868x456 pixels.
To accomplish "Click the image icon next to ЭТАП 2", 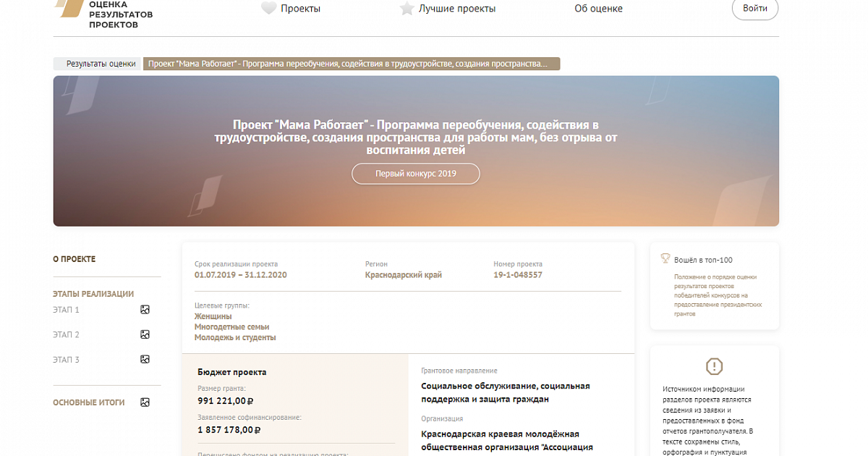I will pos(145,334).
